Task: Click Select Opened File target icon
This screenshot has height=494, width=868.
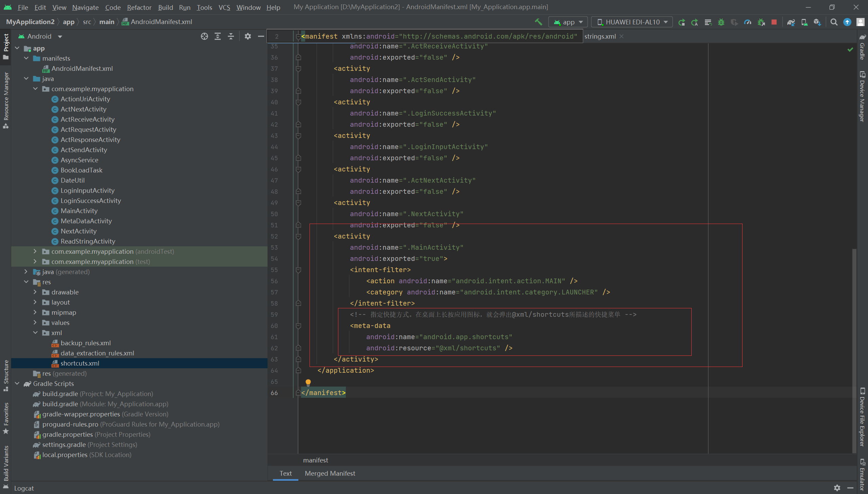Action: [204, 36]
